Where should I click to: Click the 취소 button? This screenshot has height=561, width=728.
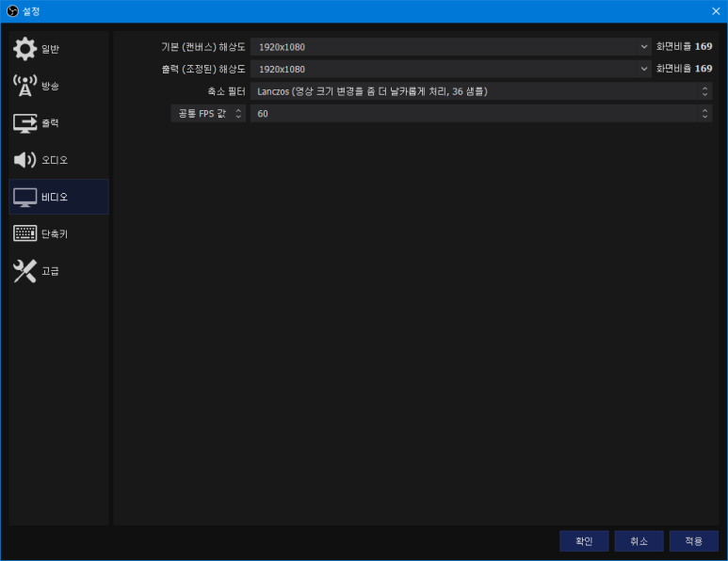pyautogui.click(x=639, y=541)
